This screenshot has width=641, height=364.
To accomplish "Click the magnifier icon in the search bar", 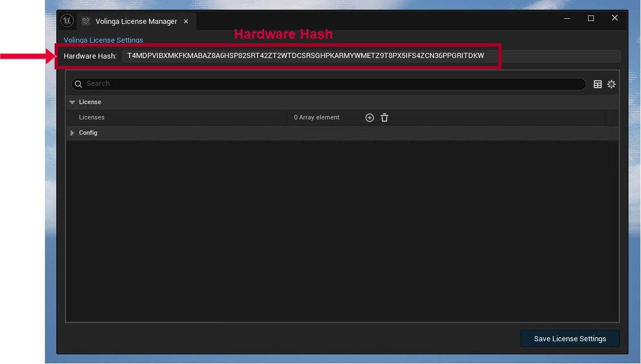I will point(78,84).
